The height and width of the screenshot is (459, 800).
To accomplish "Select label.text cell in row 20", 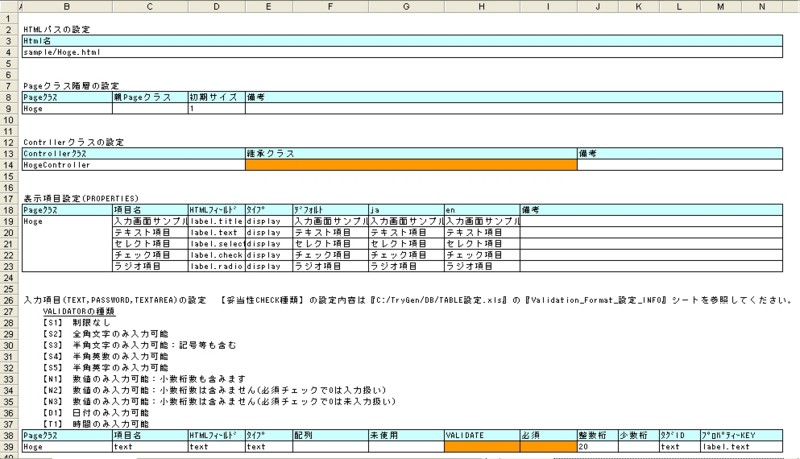I will pos(217,233).
